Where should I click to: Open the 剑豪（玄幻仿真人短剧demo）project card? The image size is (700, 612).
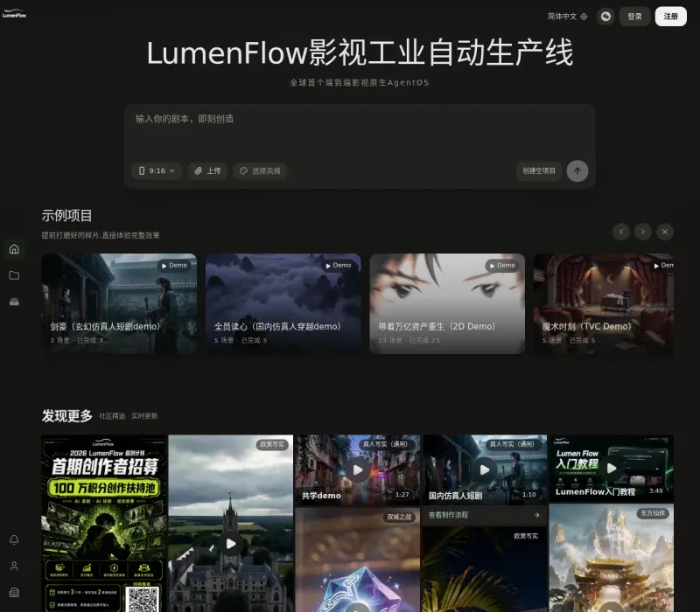click(x=119, y=303)
